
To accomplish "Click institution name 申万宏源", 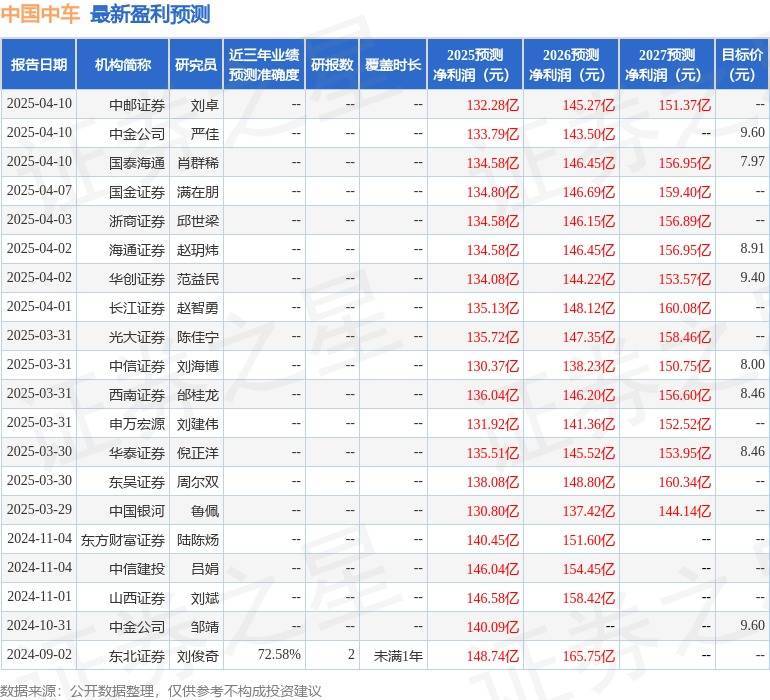I will pos(137,423).
